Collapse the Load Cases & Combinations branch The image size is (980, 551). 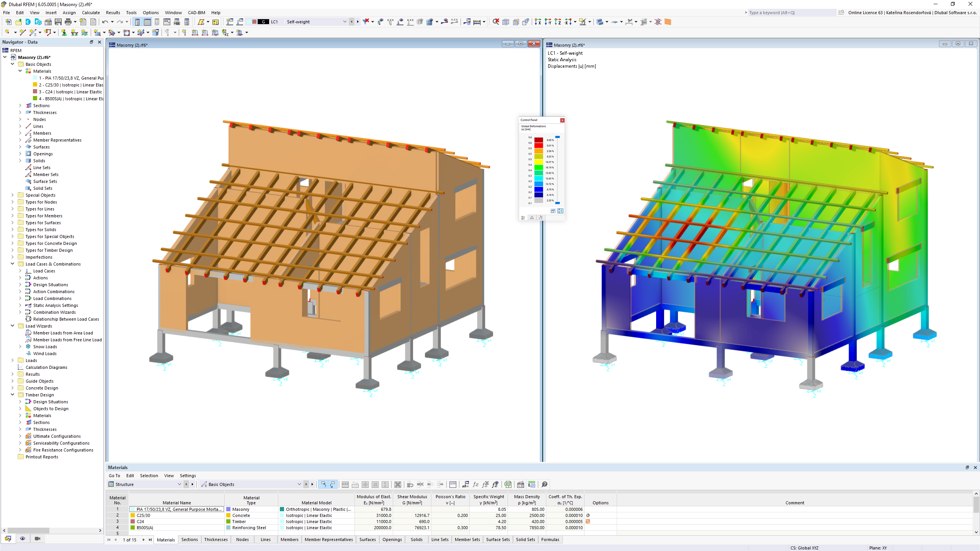[x=13, y=264]
